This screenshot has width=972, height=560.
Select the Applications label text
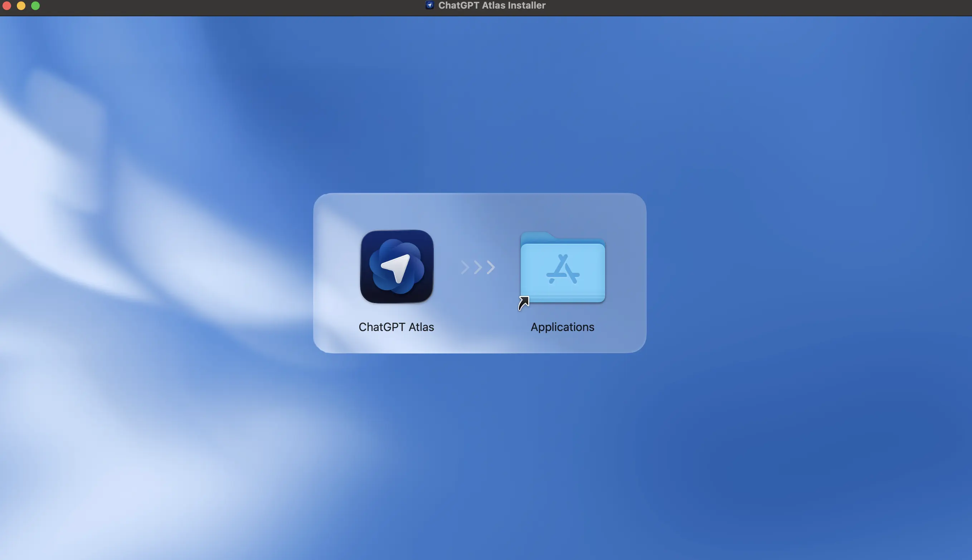tap(562, 327)
